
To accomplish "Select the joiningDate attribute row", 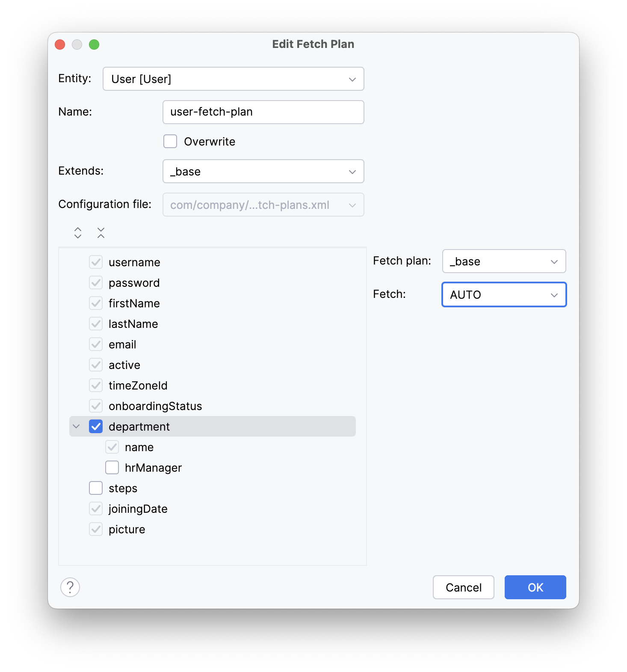I will [x=138, y=508].
